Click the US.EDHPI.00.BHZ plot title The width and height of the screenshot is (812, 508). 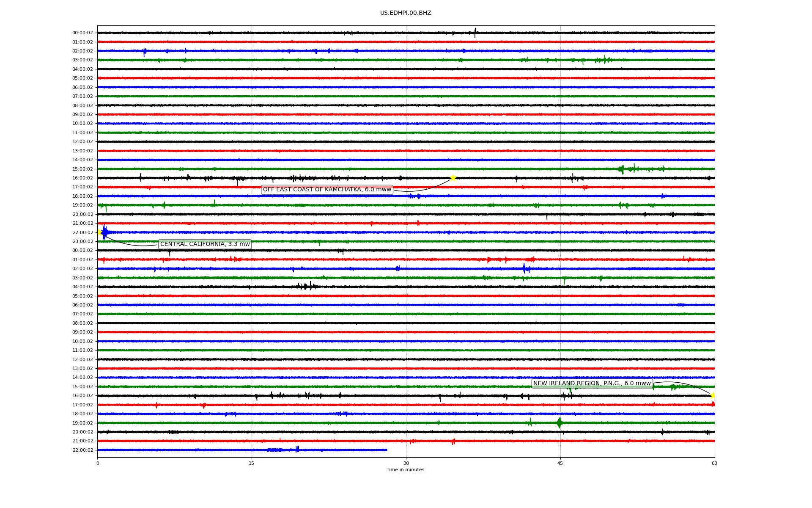(406, 13)
